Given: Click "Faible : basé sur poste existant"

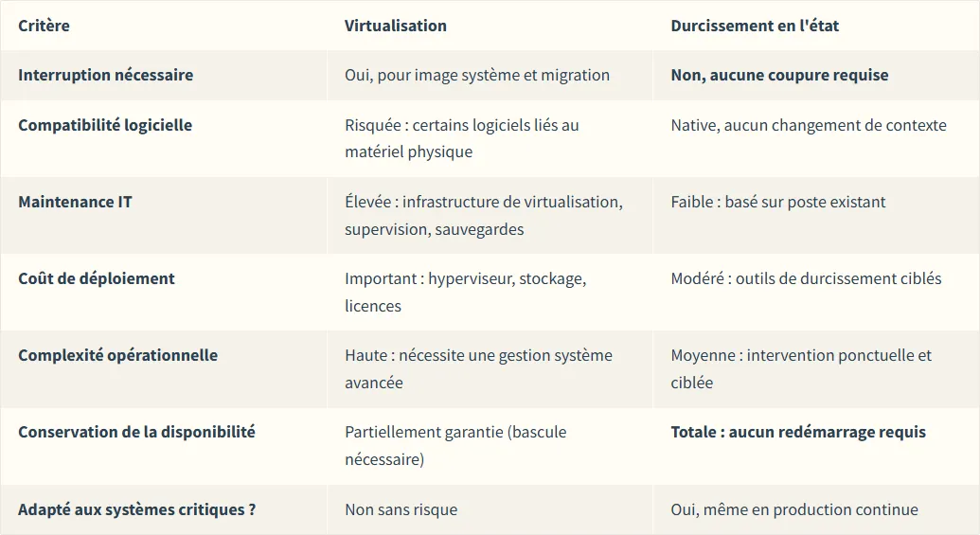Looking at the screenshot, I should click(778, 202).
